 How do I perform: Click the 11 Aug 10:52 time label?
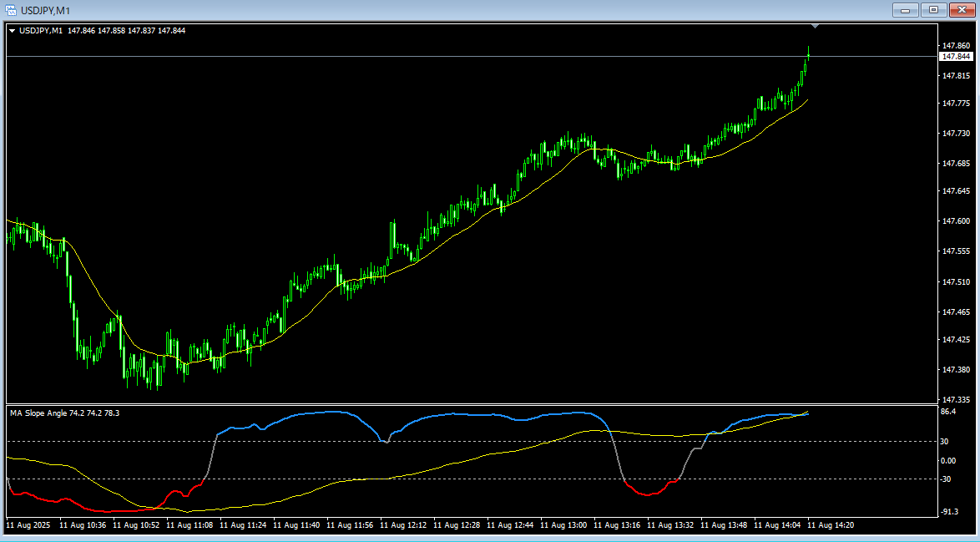click(x=136, y=526)
